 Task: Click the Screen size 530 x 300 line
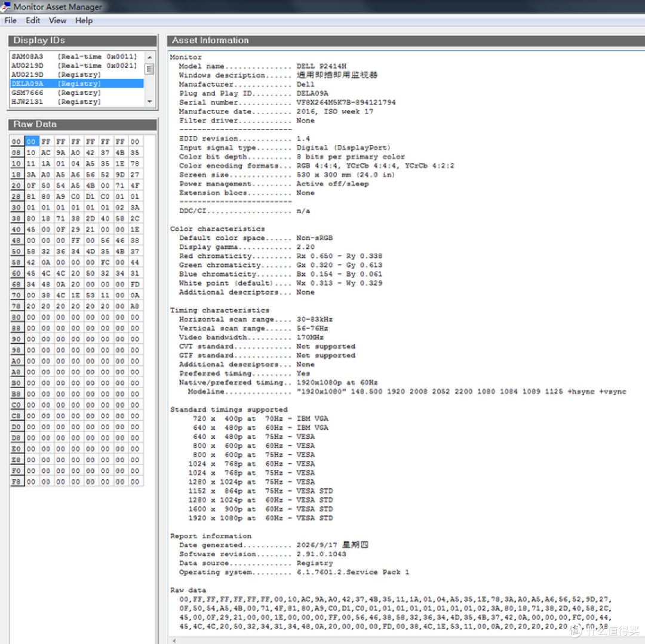pyautogui.click(x=287, y=175)
